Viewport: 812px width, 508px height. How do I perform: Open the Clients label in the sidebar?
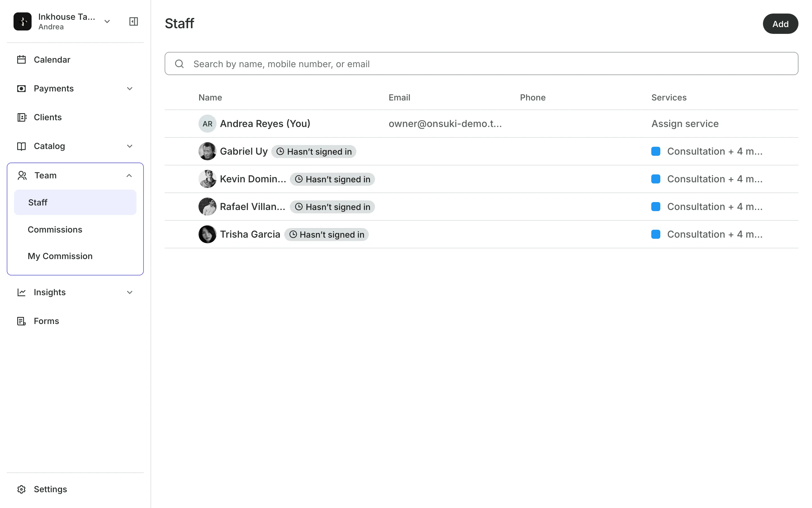click(x=48, y=117)
